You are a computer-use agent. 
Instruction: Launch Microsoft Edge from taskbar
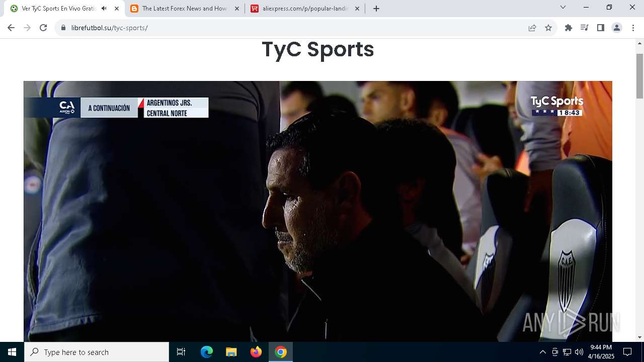point(207,352)
